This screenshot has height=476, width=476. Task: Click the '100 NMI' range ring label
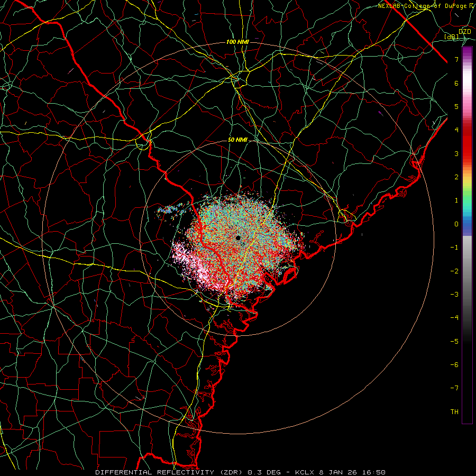tap(237, 42)
